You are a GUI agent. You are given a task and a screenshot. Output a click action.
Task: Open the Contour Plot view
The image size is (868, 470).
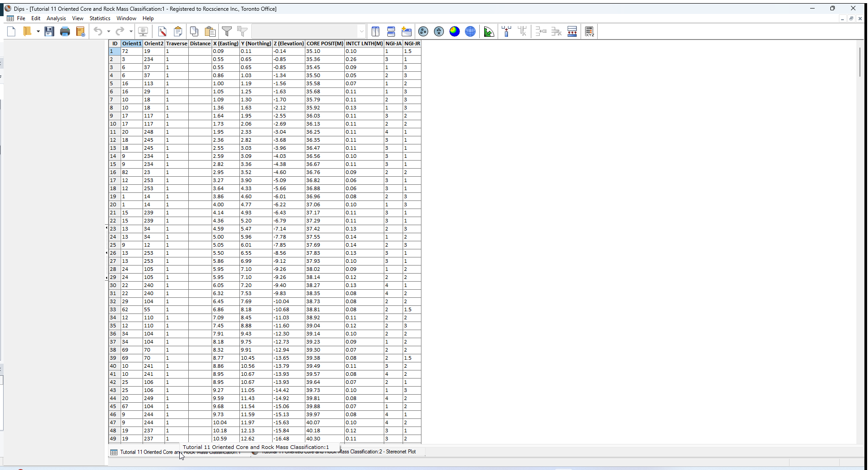[x=455, y=31]
